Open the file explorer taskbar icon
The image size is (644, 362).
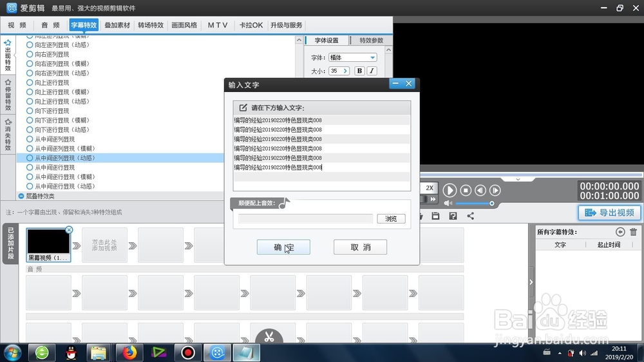(x=99, y=352)
